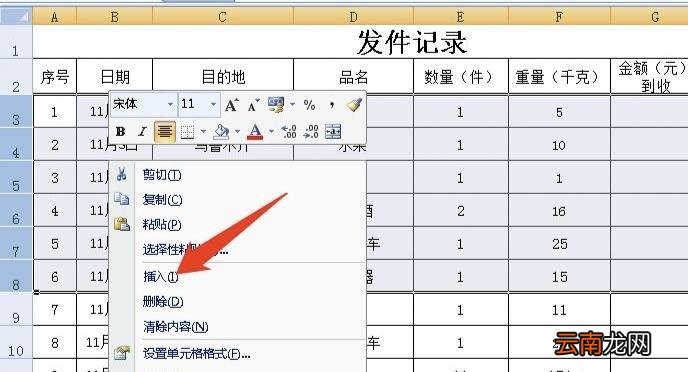
Task: Click the Select All corner button
Action: point(16,16)
